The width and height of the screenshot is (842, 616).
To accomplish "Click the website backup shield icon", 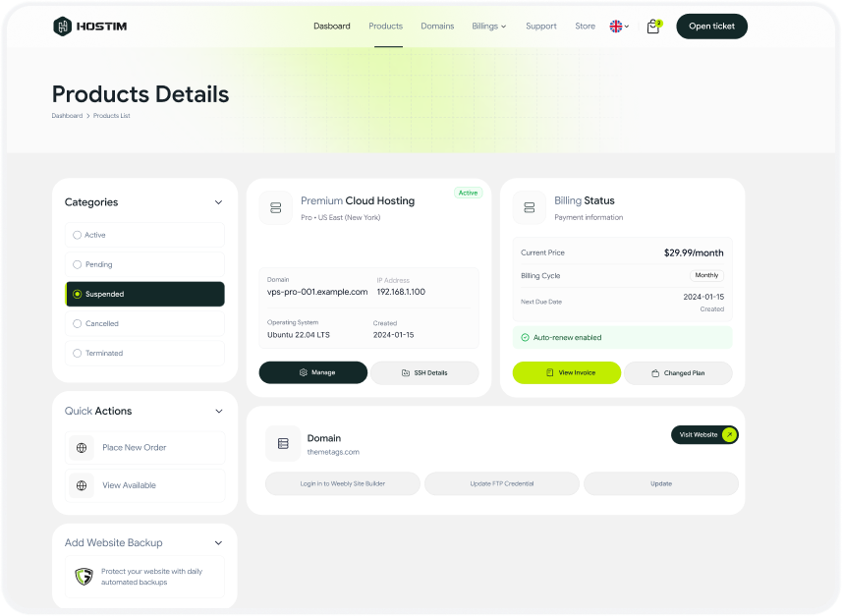I will (x=84, y=577).
